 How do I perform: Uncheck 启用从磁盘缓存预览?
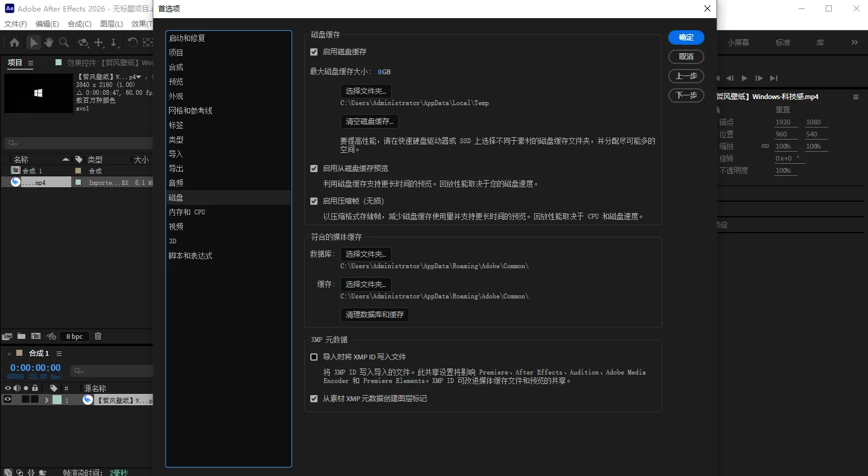[x=314, y=169]
